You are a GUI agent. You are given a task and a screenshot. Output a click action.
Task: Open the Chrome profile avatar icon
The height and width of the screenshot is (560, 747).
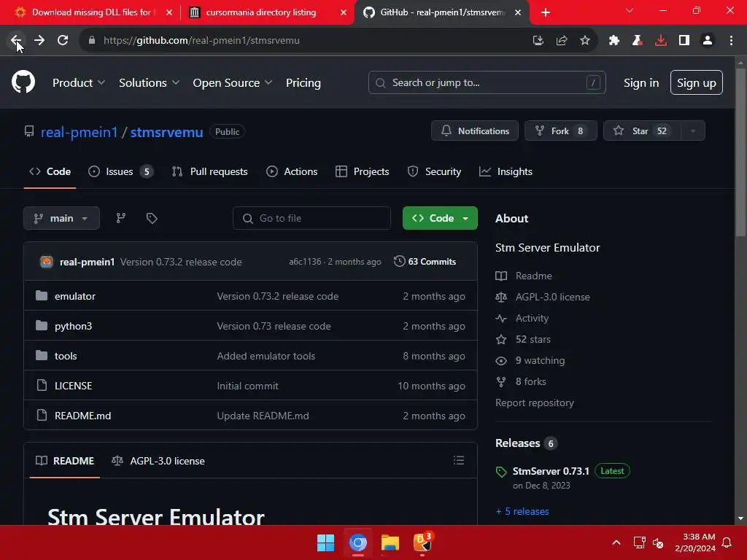point(708,41)
